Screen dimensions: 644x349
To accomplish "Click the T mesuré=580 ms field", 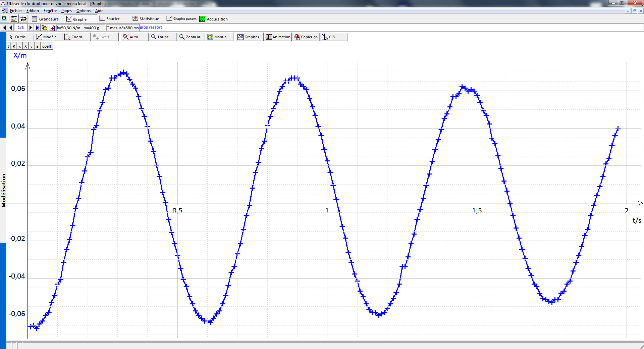I will click(122, 28).
